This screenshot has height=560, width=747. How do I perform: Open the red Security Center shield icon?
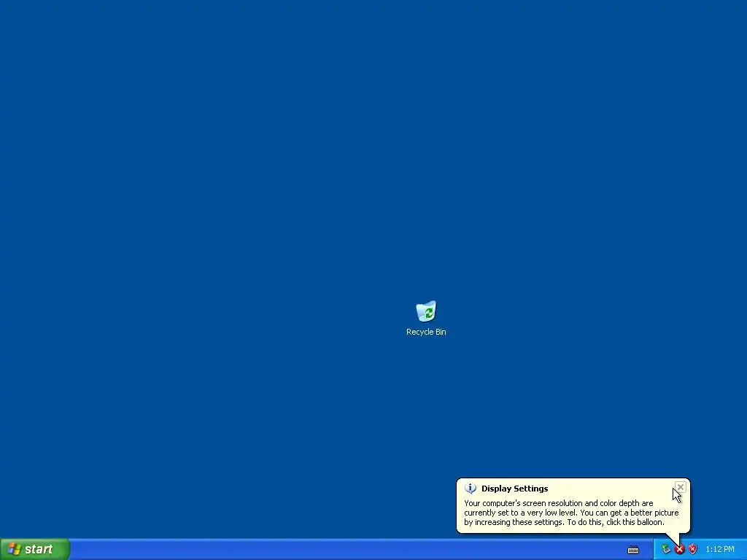click(693, 550)
